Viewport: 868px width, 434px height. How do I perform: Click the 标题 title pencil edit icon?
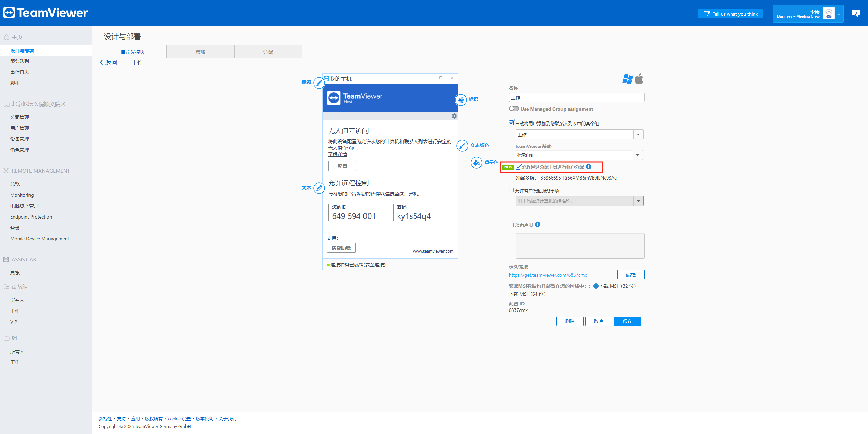(319, 83)
